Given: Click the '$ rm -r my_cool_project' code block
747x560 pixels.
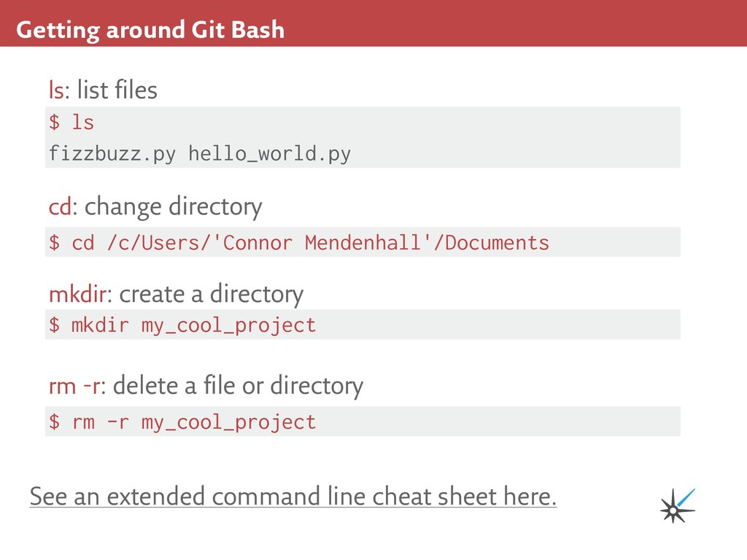Looking at the screenshot, I should coord(182,421).
